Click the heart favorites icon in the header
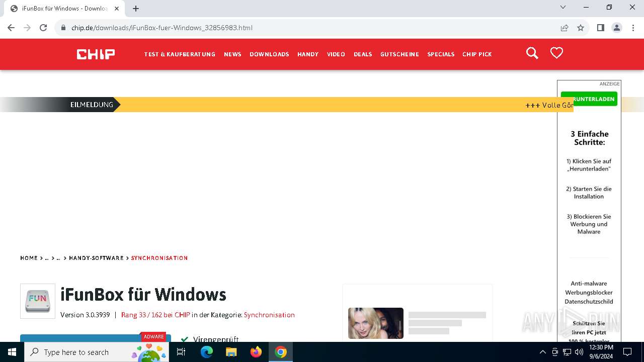This screenshot has height=362, width=644. tap(556, 53)
